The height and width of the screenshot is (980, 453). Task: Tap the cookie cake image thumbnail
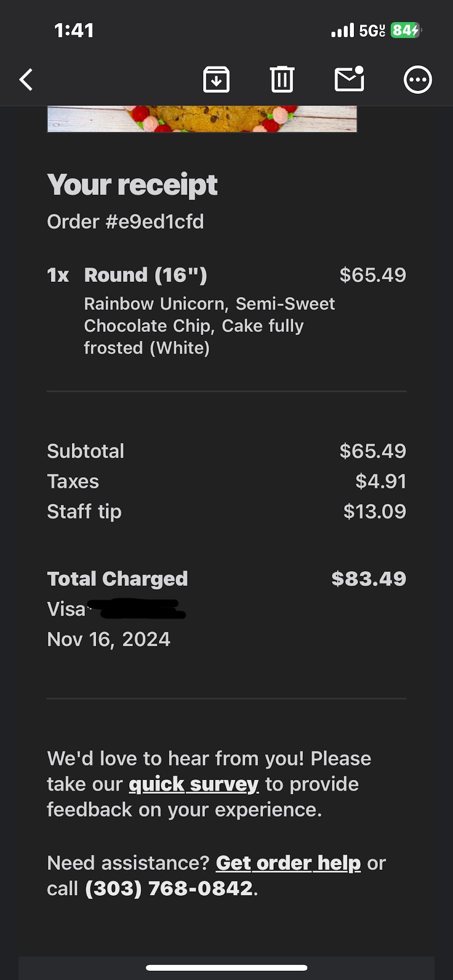(202, 119)
